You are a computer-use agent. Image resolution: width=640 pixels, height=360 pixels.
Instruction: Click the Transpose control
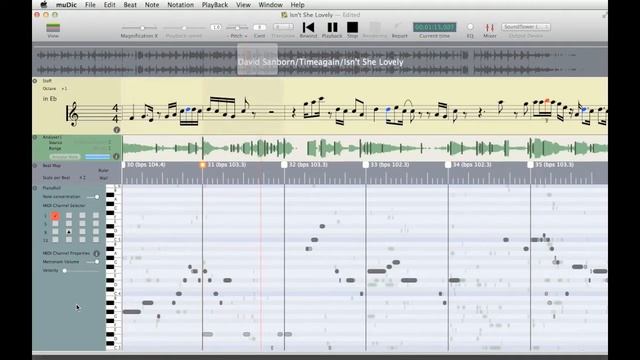coord(283,27)
